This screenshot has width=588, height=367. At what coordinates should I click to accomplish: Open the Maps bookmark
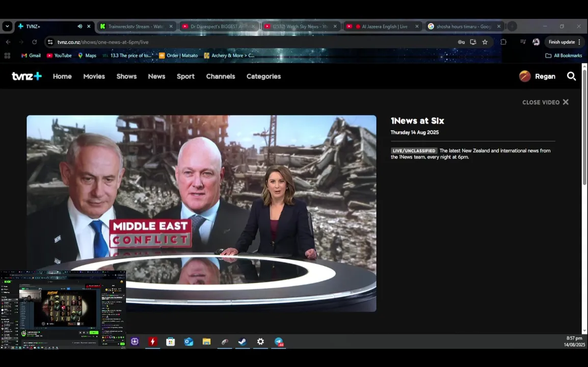87,56
